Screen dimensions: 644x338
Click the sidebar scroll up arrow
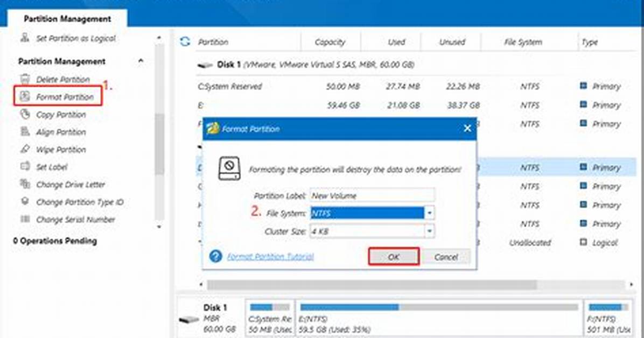tap(159, 38)
